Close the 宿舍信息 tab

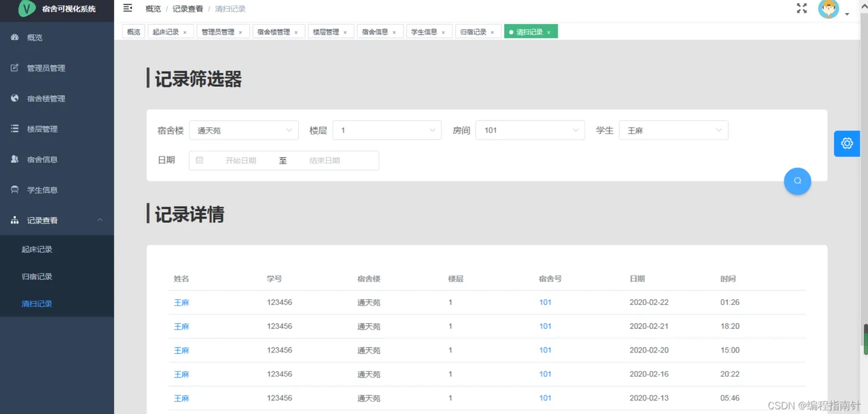click(394, 32)
